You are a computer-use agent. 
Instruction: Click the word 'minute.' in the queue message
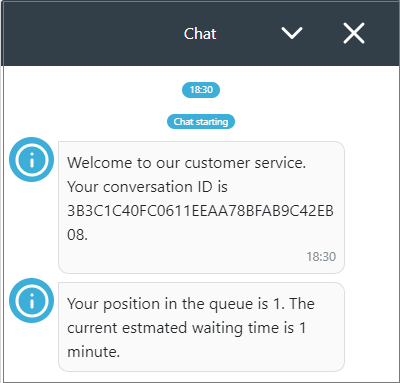pyautogui.click(x=93, y=352)
